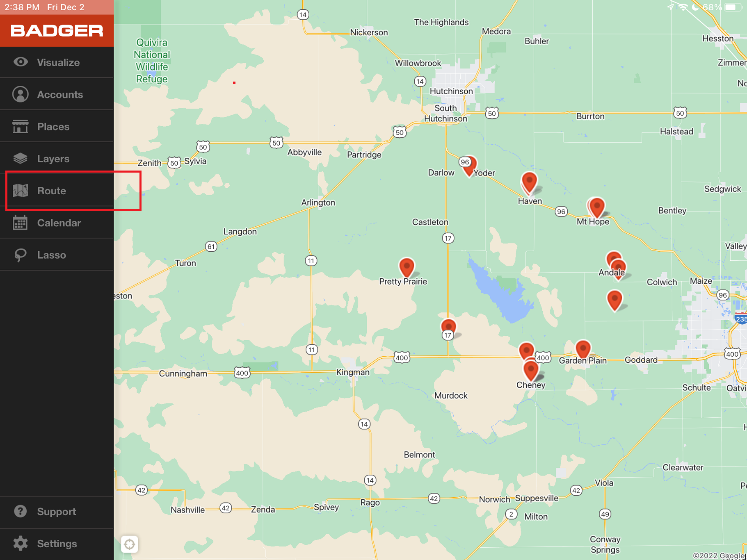Image resolution: width=747 pixels, height=560 pixels.
Task: Click the Wi-Fi status icon
Action: coord(683,7)
